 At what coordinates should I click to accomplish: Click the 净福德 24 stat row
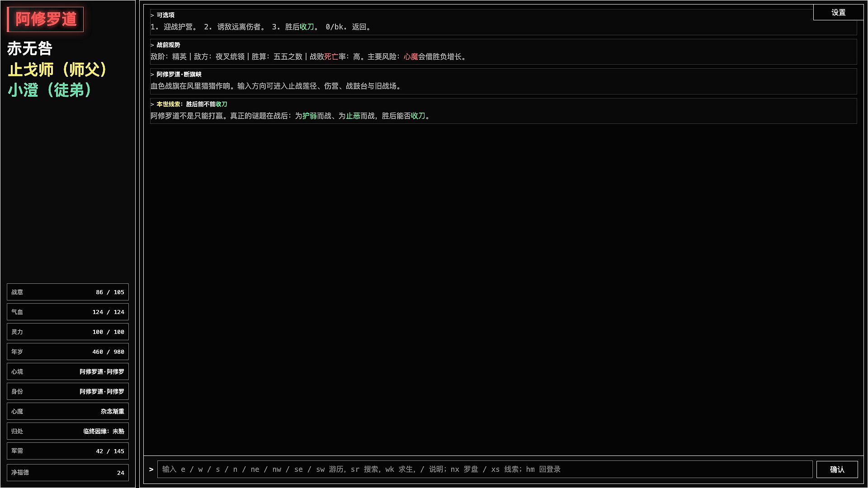tap(68, 473)
